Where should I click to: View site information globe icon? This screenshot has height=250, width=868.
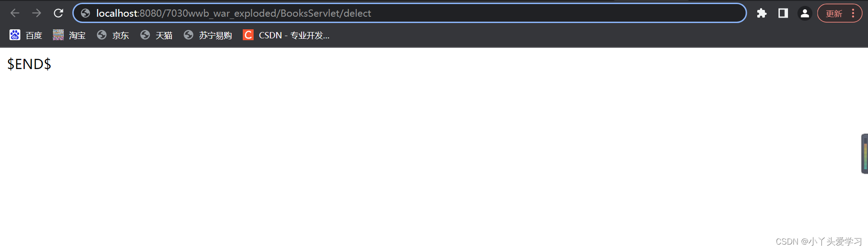click(85, 13)
